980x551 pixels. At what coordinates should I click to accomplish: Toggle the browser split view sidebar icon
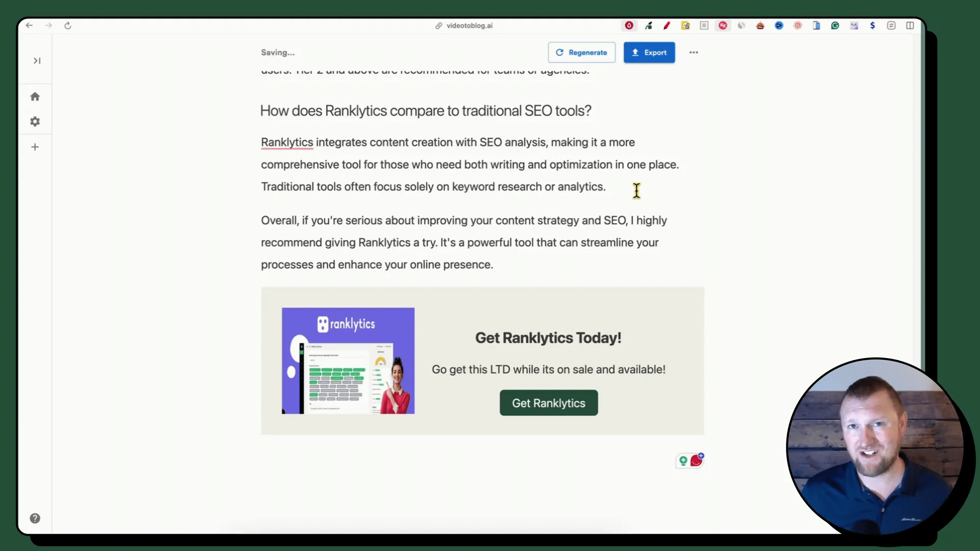click(x=910, y=26)
